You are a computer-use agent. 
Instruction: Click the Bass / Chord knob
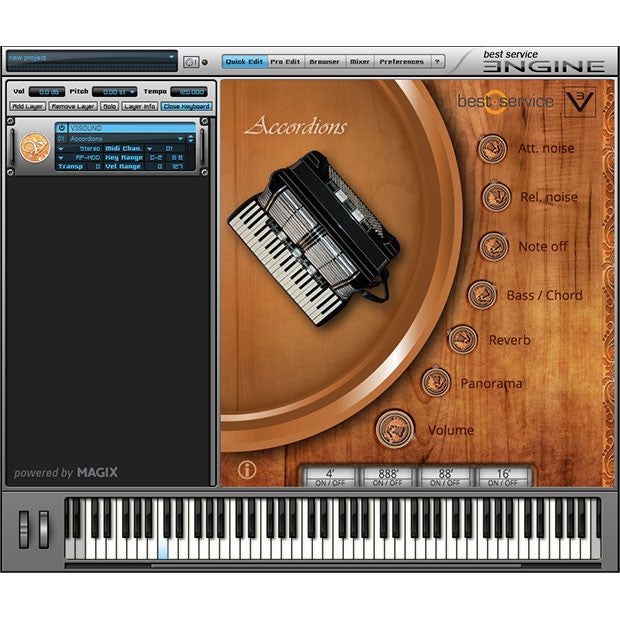[x=482, y=295]
